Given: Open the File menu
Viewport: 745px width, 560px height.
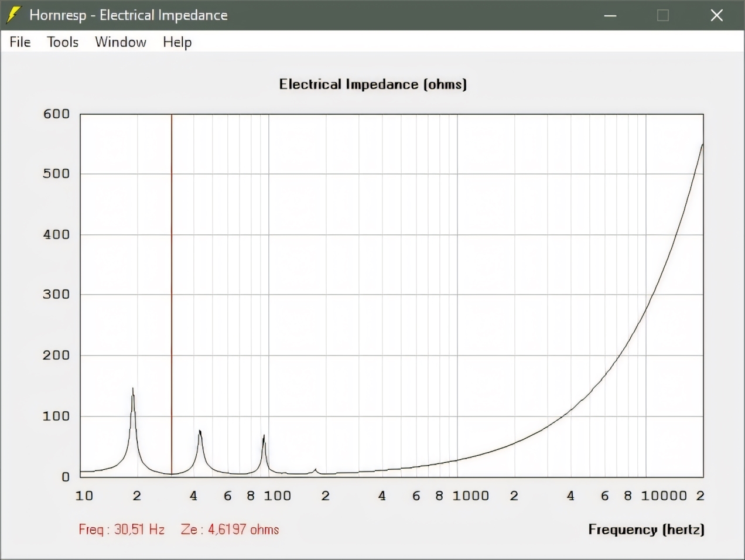Looking at the screenshot, I should click(x=20, y=42).
